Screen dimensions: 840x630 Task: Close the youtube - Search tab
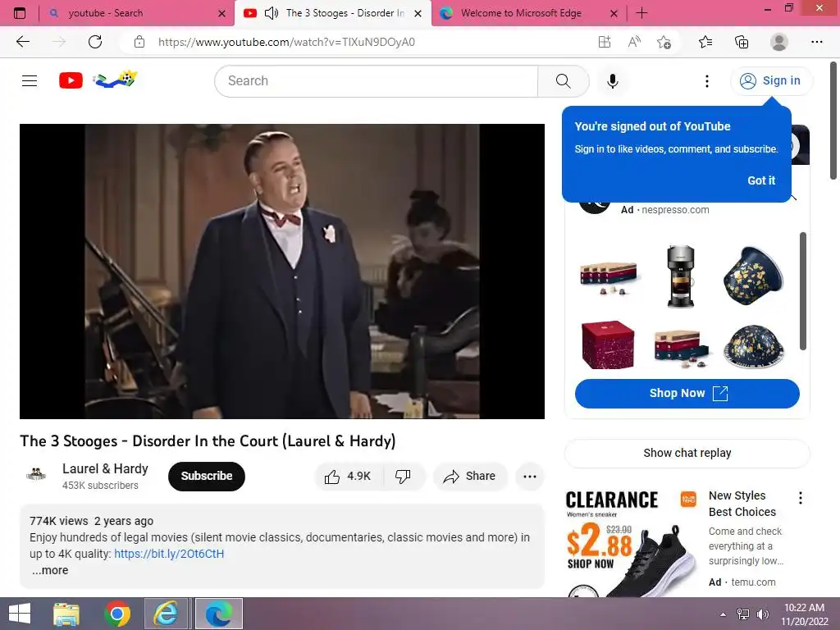221,13
